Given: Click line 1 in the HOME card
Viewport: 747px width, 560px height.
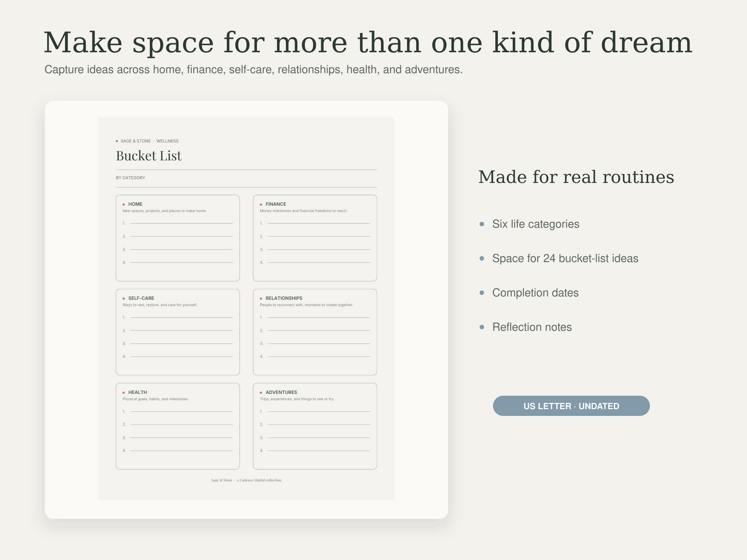Looking at the screenshot, I should (177, 223).
